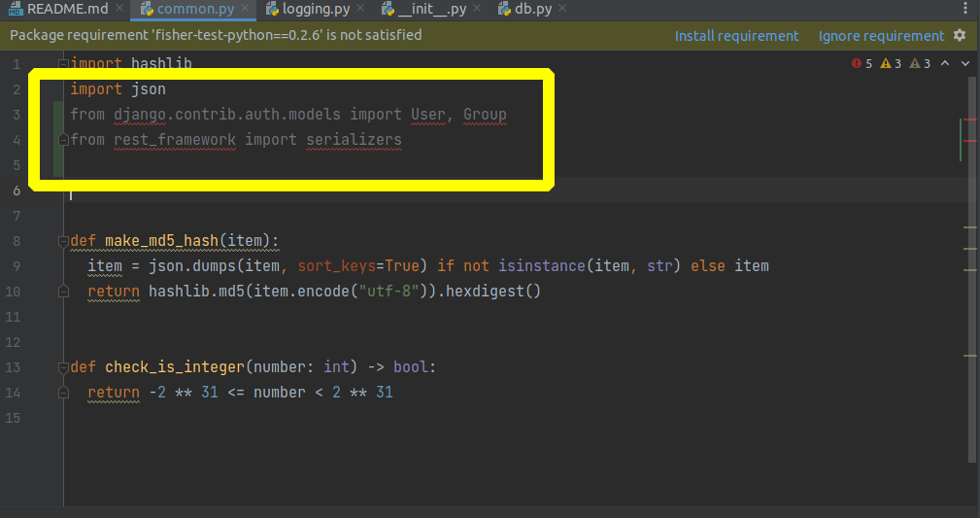Close the README.md tab
980x518 pixels.
[119, 9]
